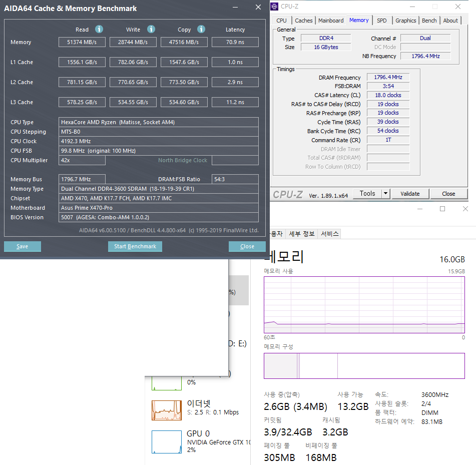Image resolution: width=476 pixels, height=465 pixels.
Task: Click the DRAM:FSB Ratio field 54:3
Action: click(x=235, y=179)
